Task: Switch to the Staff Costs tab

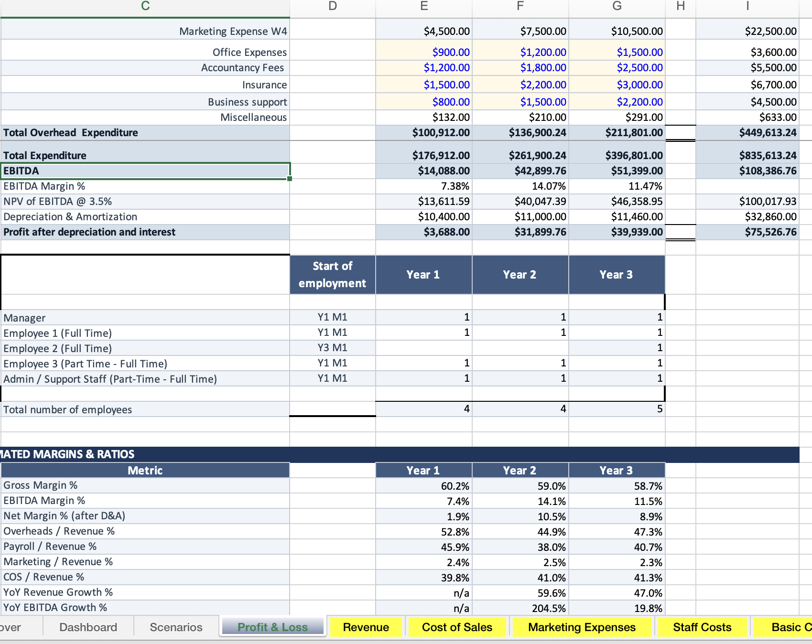Action: [x=702, y=627]
